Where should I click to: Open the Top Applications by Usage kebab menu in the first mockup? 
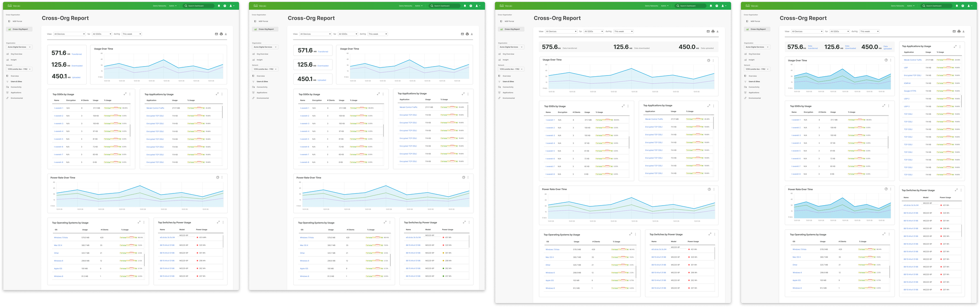coord(222,94)
